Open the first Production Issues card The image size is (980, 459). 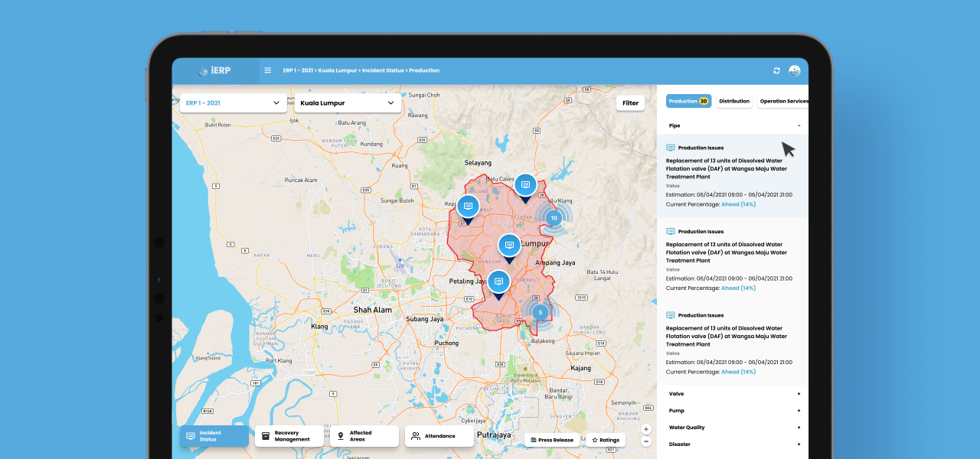coord(731,176)
